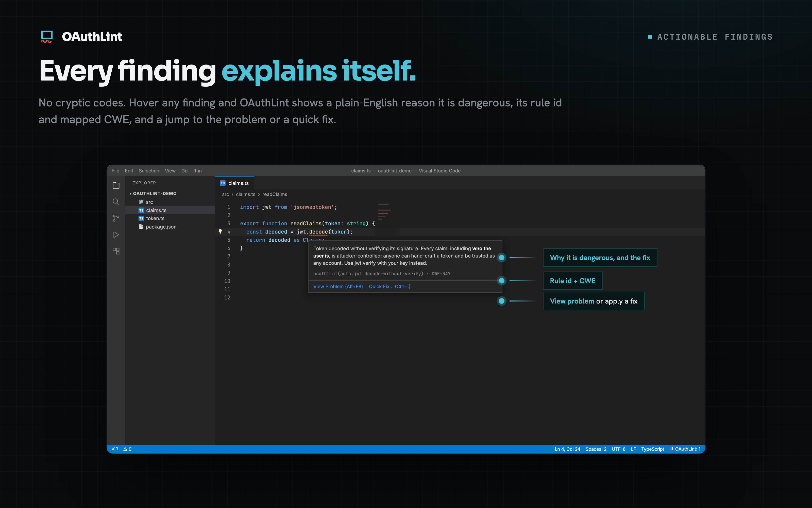The width and height of the screenshot is (812, 508).
Task: Click the OAuthLint wordmark in the header
Action: click(x=92, y=37)
